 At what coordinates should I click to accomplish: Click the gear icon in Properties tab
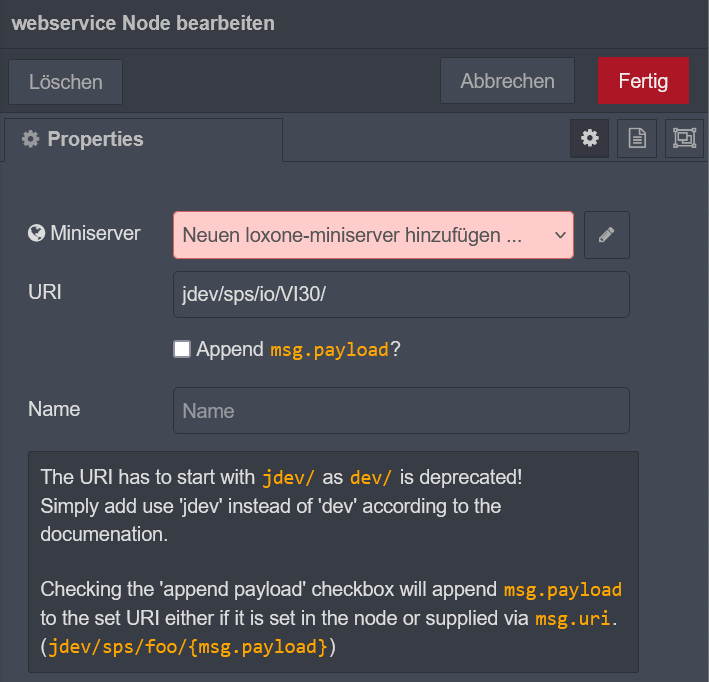pos(31,140)
